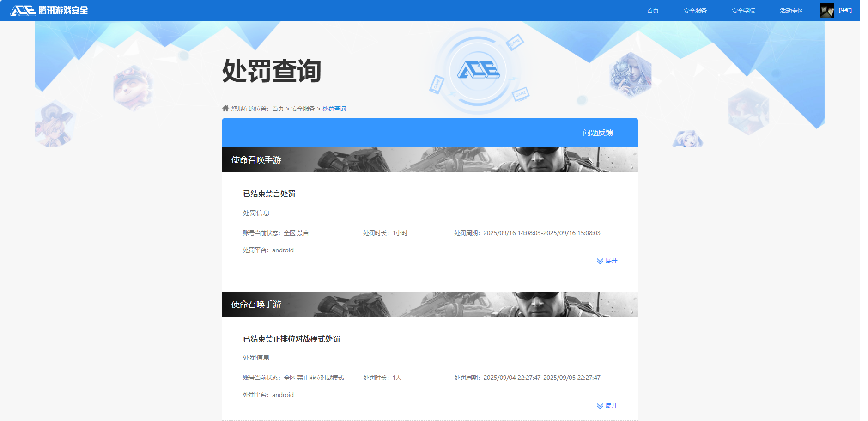868x421 pixels.
Task: Click 已结束禁止排位对战模式处罚 heading
Action: pos(291,339)
